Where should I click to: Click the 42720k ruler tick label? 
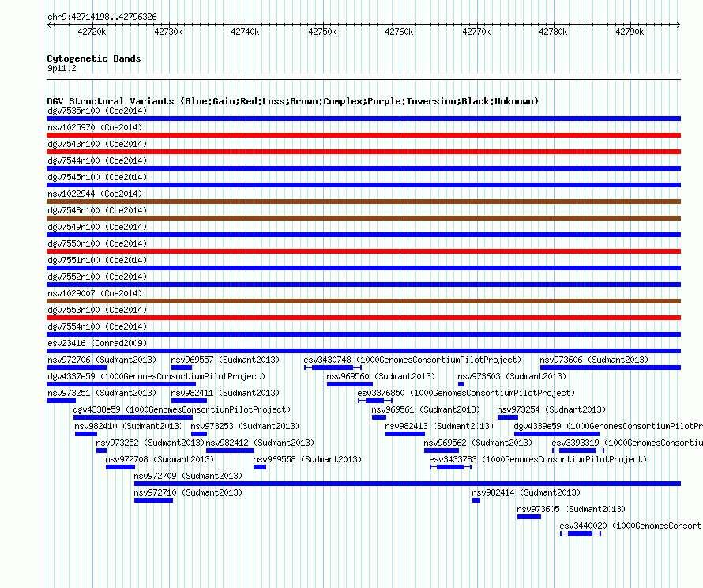click(92, 32)
